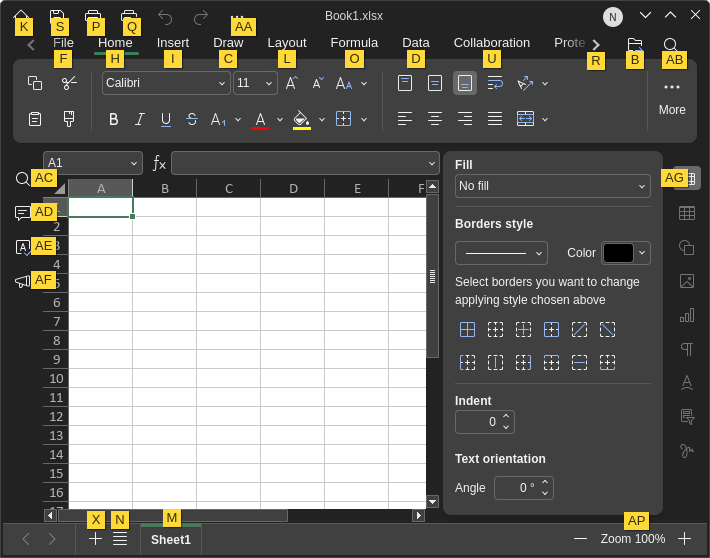Click the Wrap text icon
Screen dimensions: 710x558
tap(495, 83)
